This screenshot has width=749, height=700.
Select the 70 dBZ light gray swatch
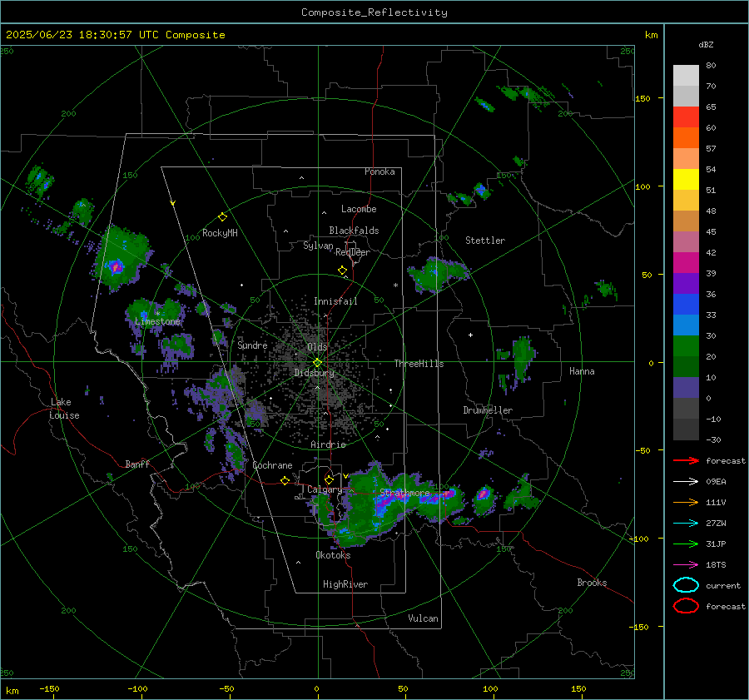coord(686,96)
